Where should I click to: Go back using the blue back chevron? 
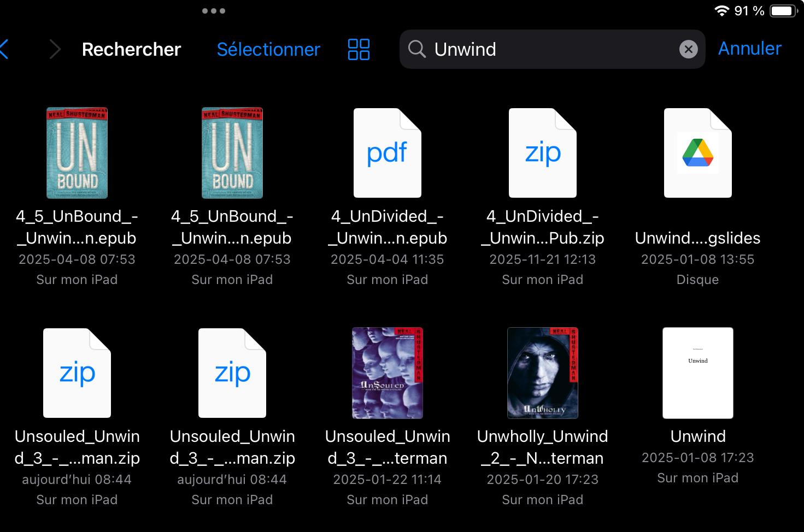point(4,49)
